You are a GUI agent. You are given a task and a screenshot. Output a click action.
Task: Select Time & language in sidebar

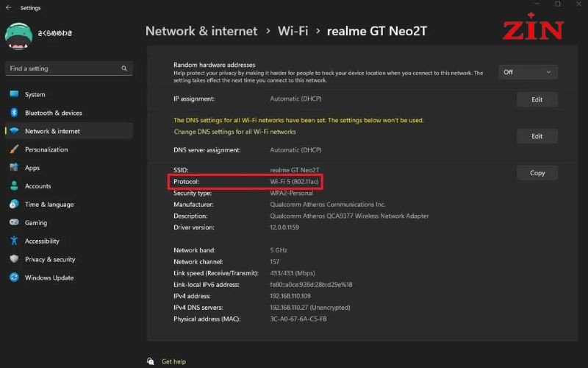pos(49,205)
